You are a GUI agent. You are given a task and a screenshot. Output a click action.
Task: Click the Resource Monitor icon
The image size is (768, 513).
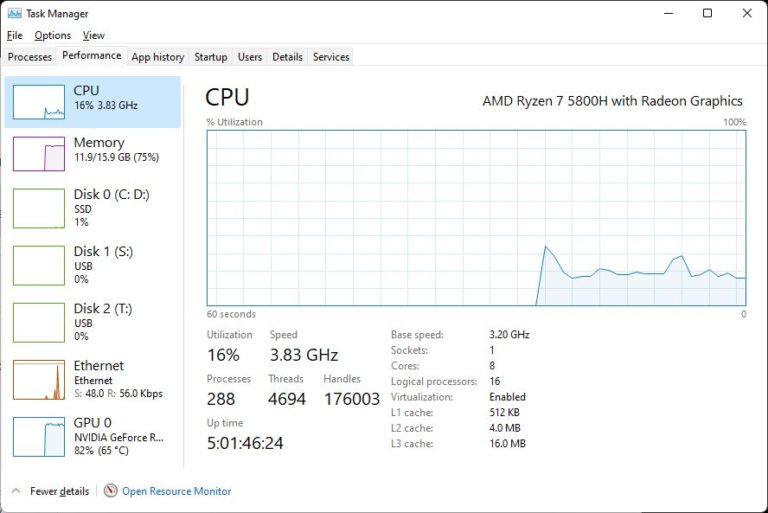(x=111, y=491)
